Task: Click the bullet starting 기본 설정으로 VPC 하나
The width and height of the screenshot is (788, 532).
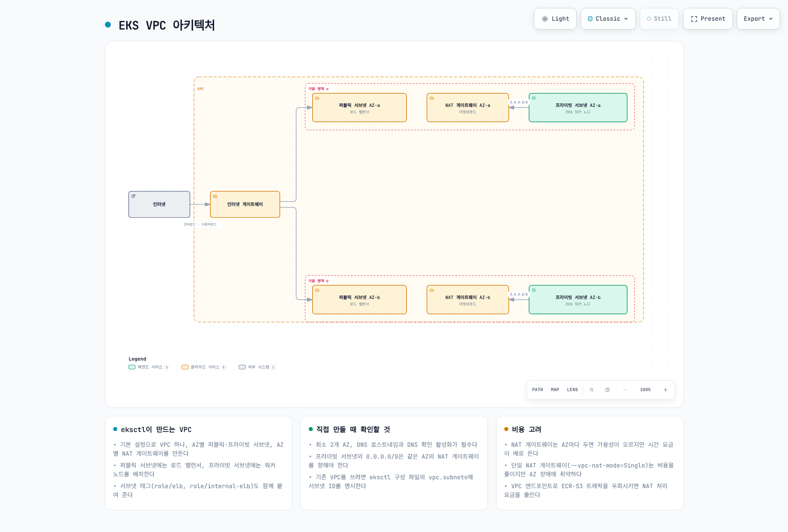Action: point(198,449)
